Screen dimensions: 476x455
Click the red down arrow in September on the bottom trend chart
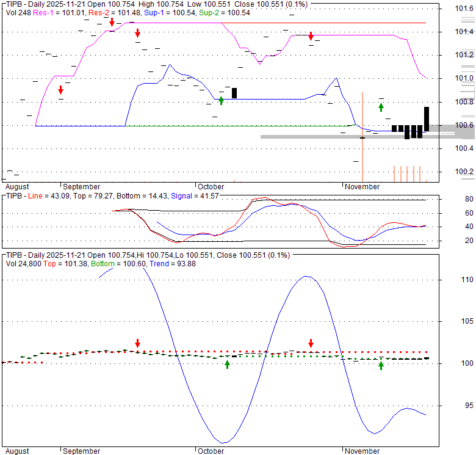(137, 343)
